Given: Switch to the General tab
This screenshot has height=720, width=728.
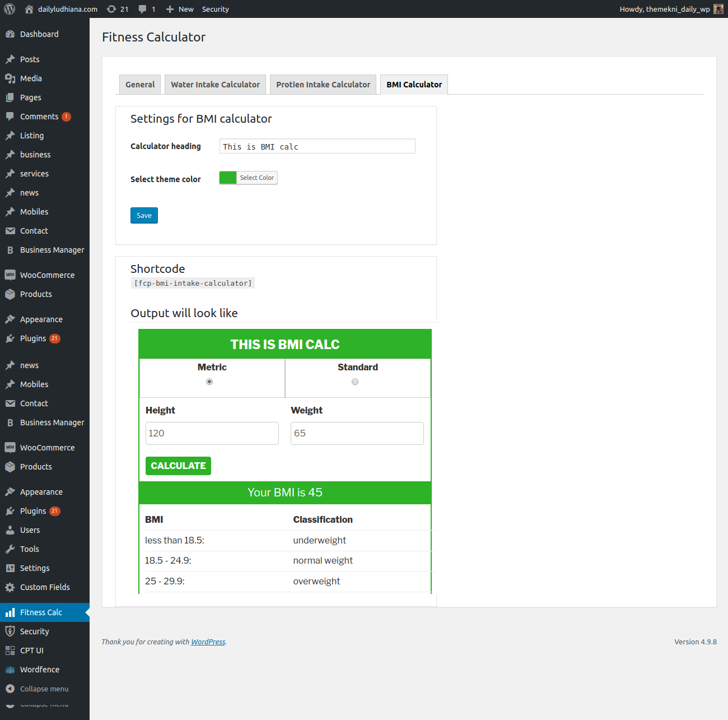Looking at the screenshot, I should (x=140, y=85).
